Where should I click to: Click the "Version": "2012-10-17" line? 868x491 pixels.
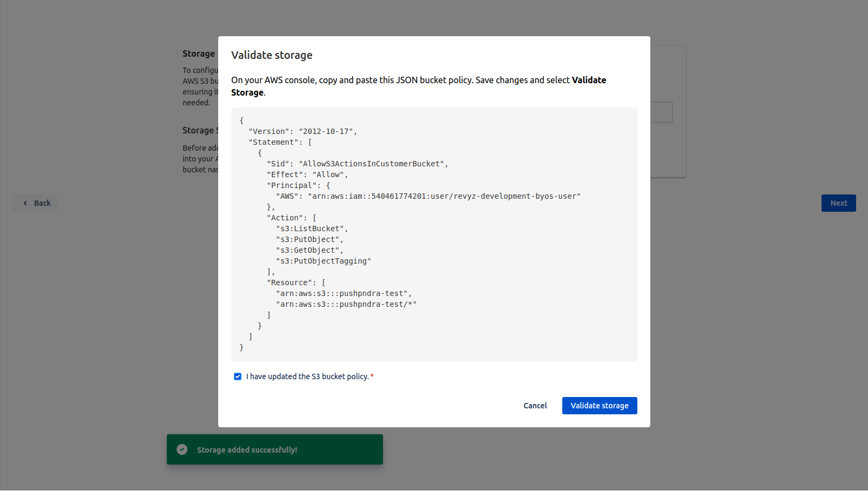click(302, 131)
